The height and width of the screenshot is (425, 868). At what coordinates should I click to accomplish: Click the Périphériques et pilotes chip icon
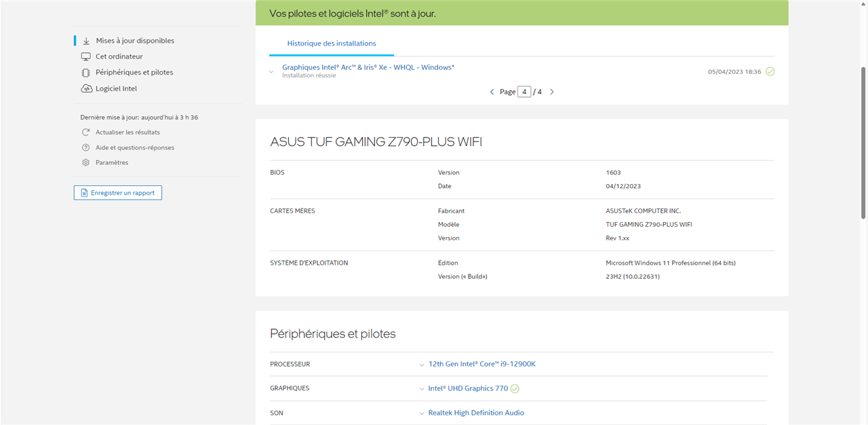[86, 73]
